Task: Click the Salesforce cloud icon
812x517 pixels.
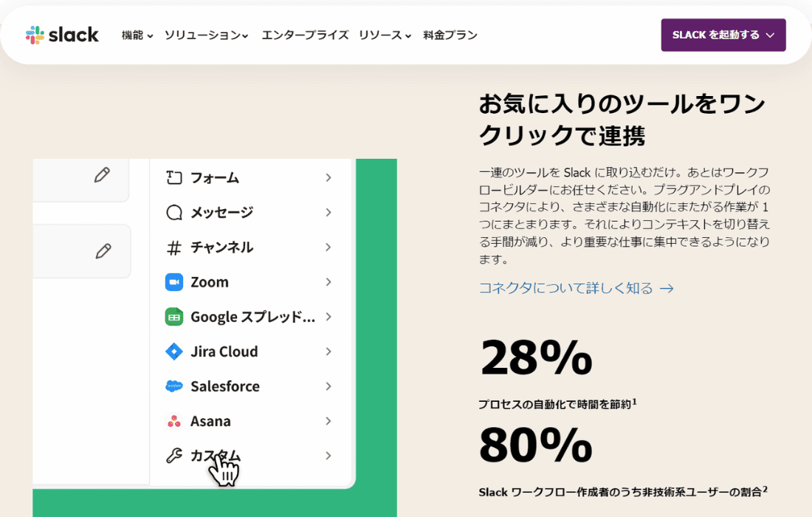Action: point(174,386)
